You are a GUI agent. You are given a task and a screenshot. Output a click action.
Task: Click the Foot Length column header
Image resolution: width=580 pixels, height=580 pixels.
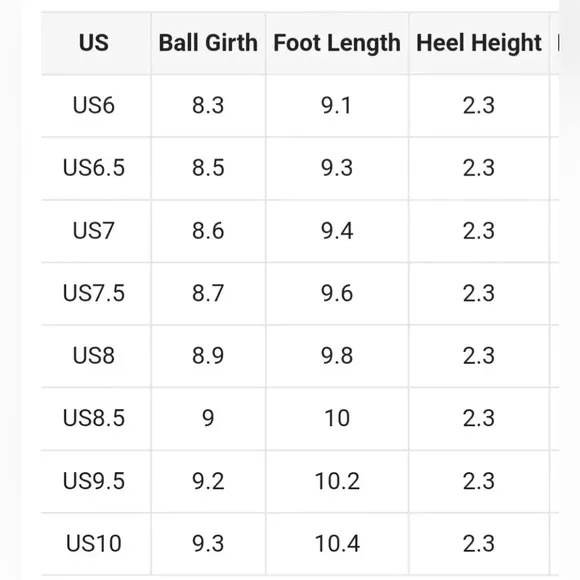pyautogui.click(x=337, y=43)
